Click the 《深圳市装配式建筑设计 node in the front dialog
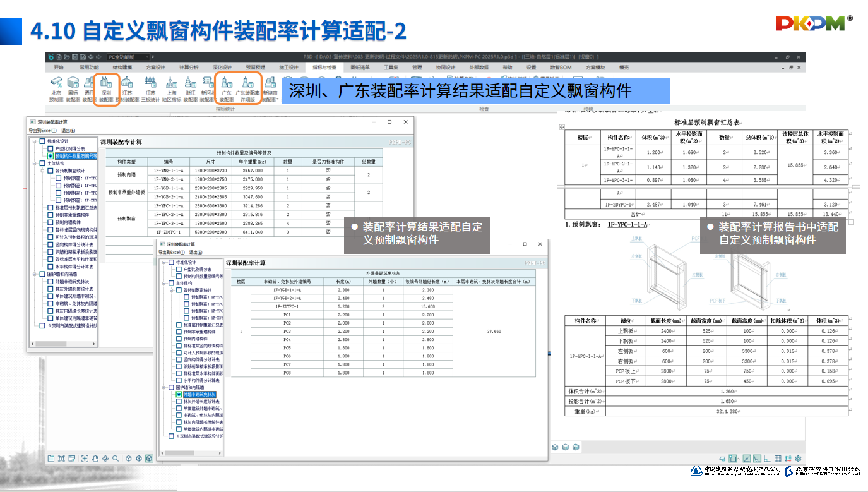 click(x=199, y=436)
